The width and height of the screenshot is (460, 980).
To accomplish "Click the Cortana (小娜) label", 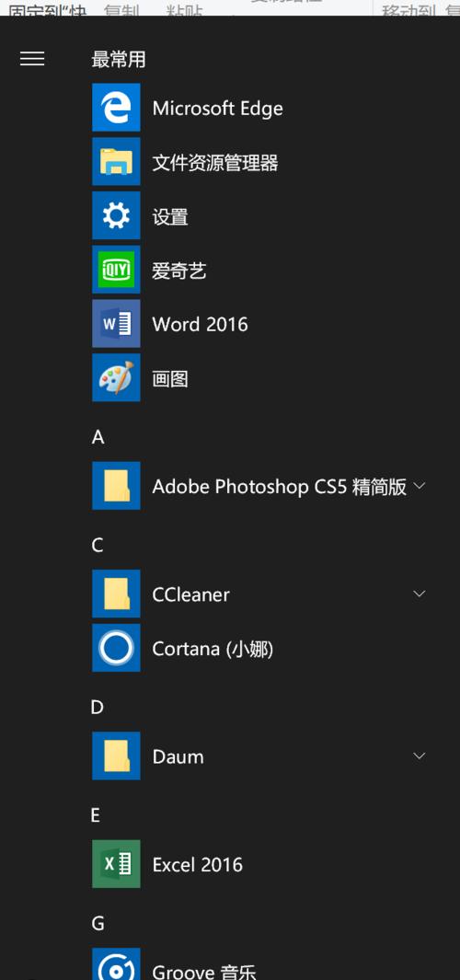I will click(x=213, y=649).
